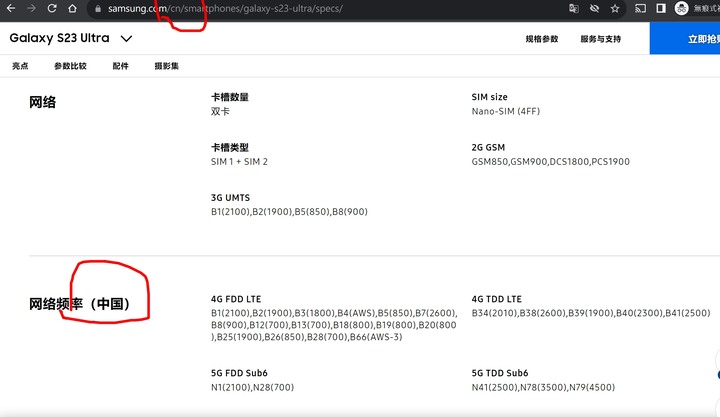Open the translate page icon

574,8
